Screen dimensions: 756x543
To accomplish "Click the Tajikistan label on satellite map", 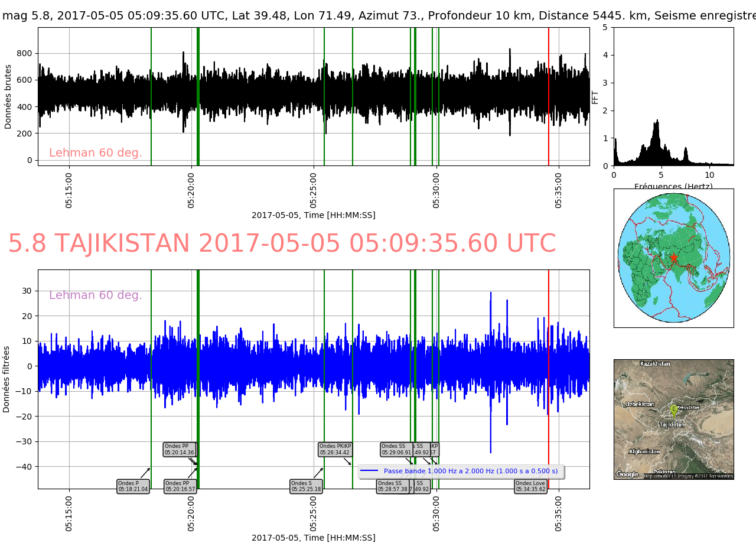I will point(672,425).
